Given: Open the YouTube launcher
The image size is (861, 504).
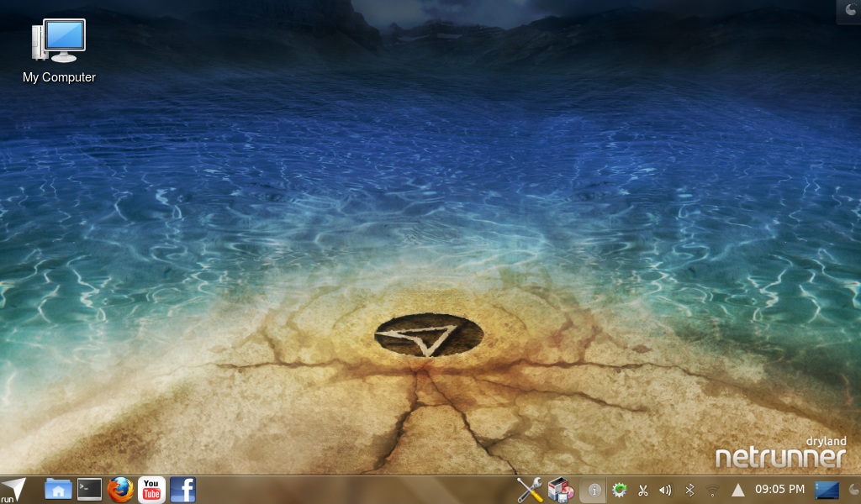Looking at the screenshot, I should [151, 489].
